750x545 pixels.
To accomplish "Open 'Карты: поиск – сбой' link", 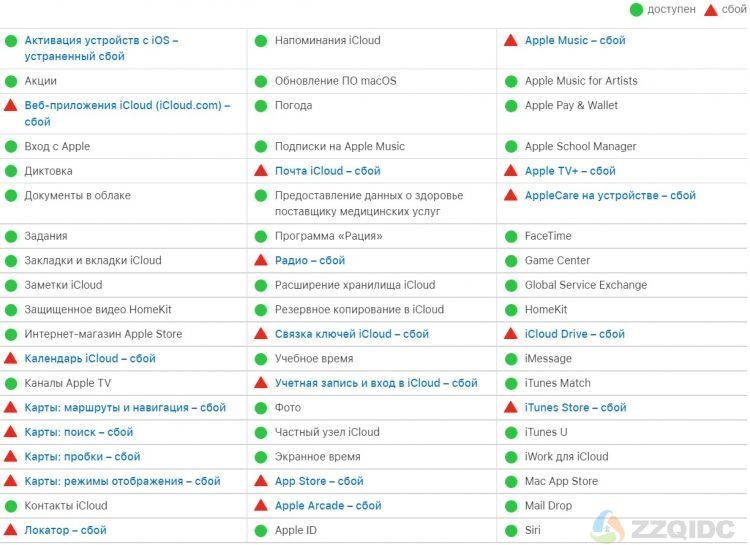I will (78, 432).
